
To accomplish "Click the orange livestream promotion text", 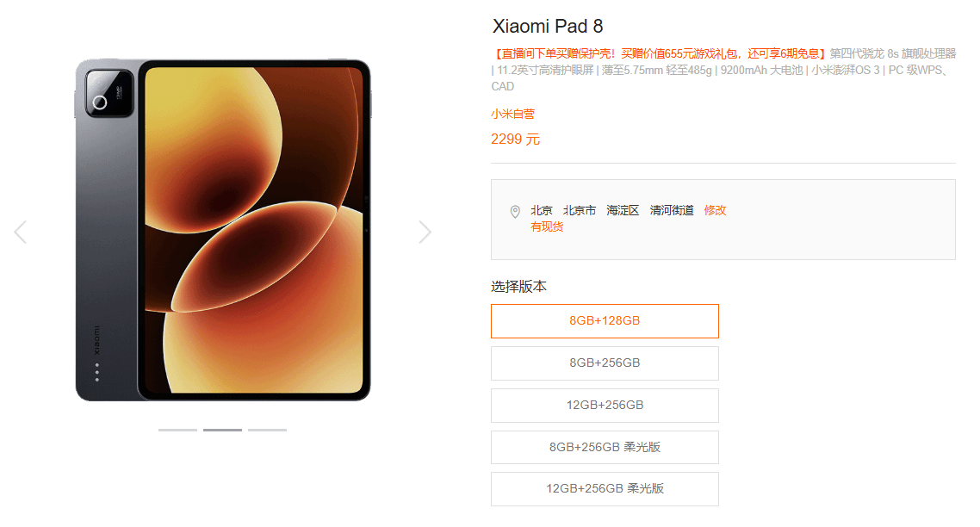I will click(660, 53).
